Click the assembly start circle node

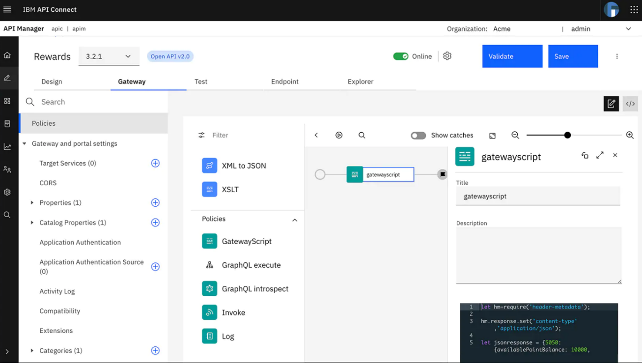(x=320, y=174)
